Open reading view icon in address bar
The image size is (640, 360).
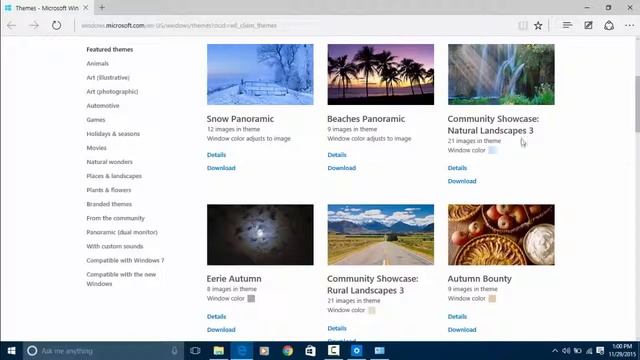point(523,25)
